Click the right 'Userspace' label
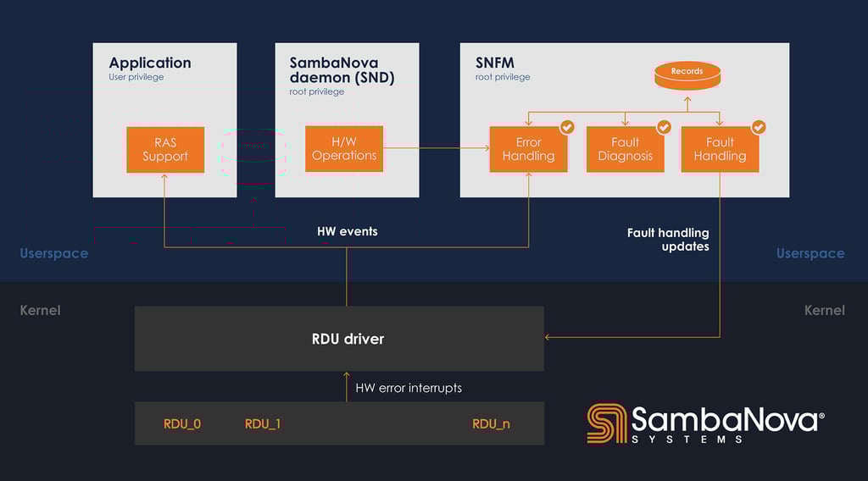Viewport: 868px width, 481px height. point(810,253)
